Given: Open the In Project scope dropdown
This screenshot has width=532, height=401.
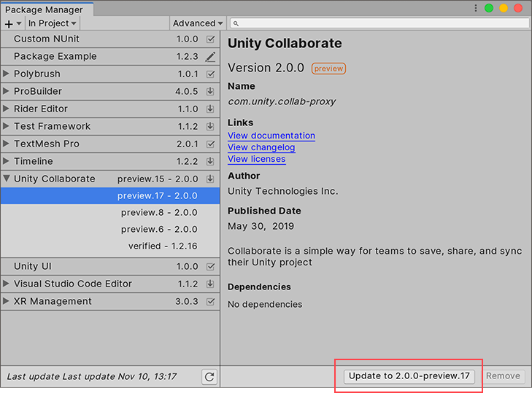Looking at the screenshot, I should tap(53, 23).
